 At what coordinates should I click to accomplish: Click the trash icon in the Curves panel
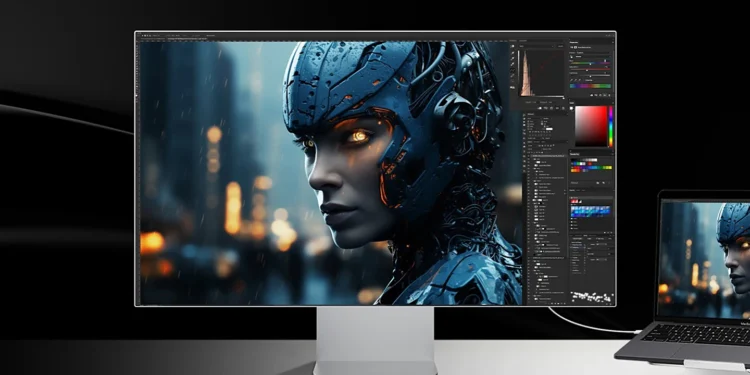[563, 108]
